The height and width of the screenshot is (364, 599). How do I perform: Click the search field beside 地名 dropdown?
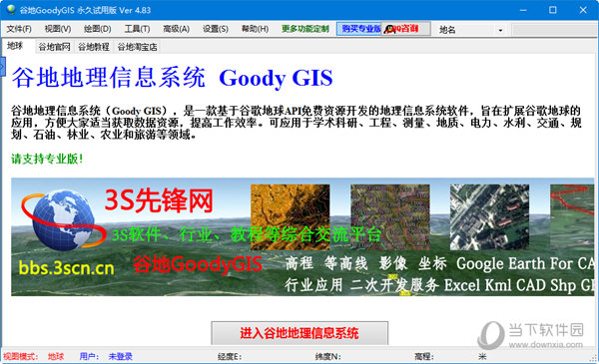555,30
